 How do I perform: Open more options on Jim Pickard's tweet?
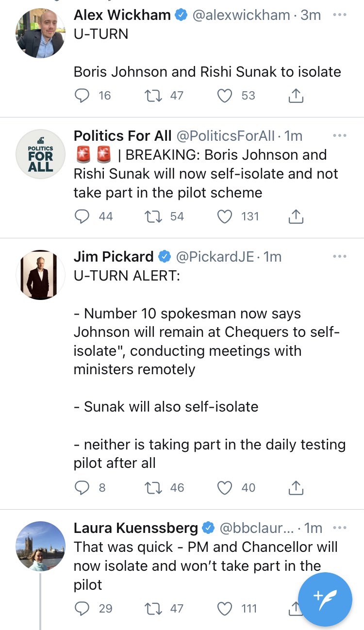pos(340,256)
